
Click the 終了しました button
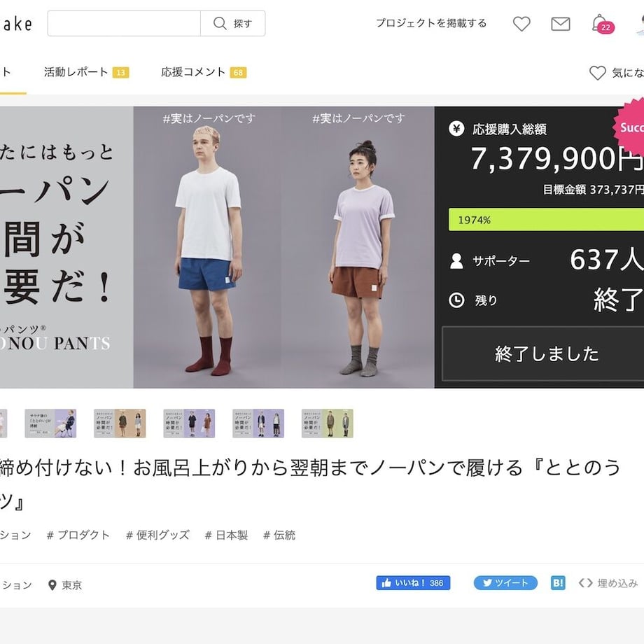click(x=542, y=353)
